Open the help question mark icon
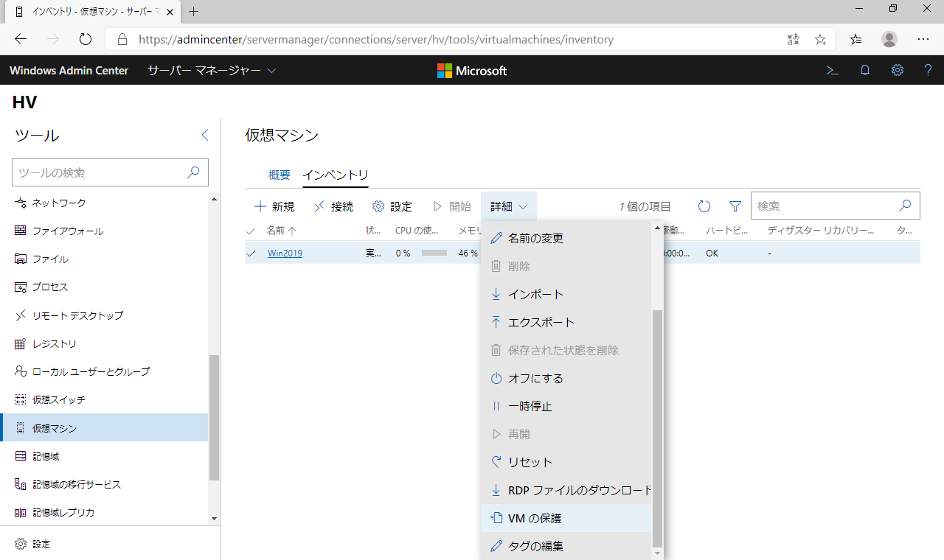 pyautogui.click(x=929, y=71)
